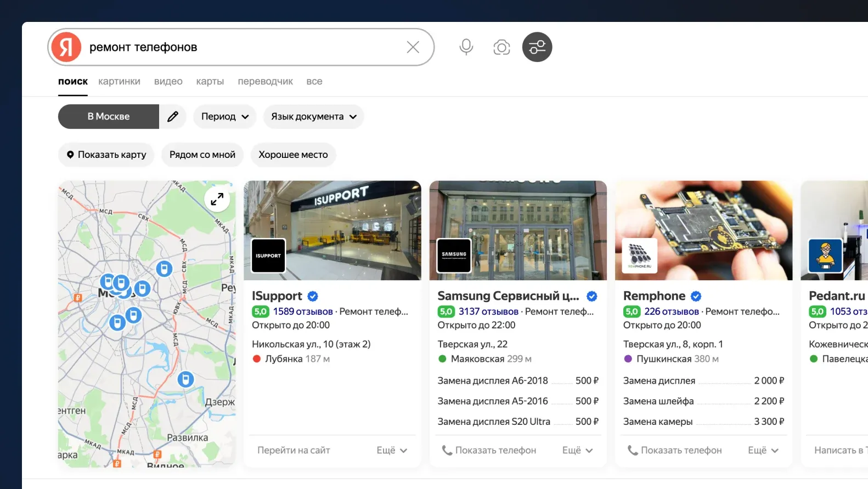Select the поиск tab
This screenshot has height=489, width=868.
click(73, 81)
